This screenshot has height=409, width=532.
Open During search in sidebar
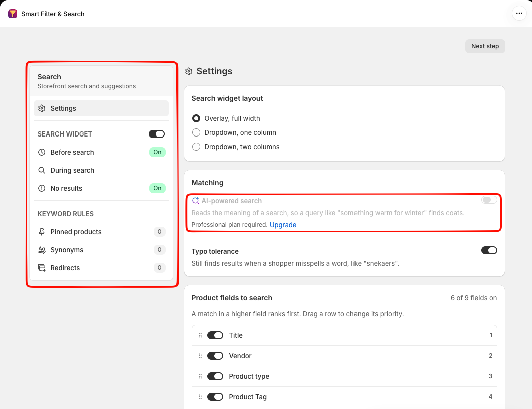(101, 170)
